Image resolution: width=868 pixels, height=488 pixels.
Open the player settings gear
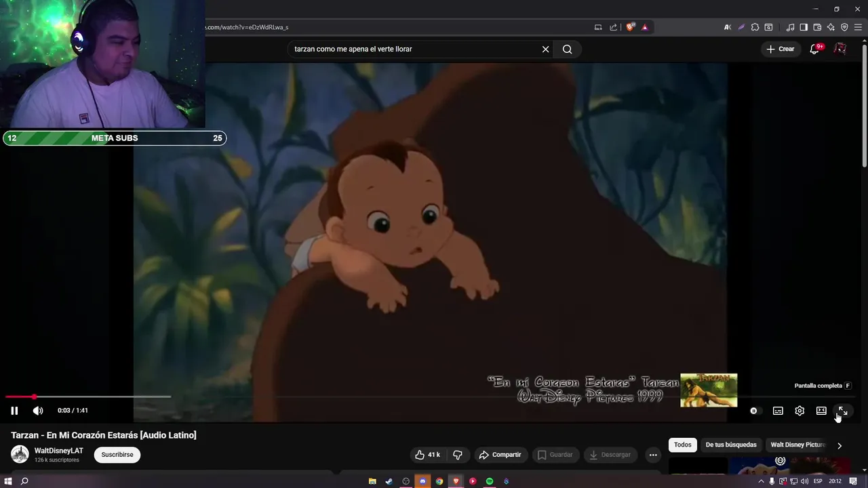800,411
